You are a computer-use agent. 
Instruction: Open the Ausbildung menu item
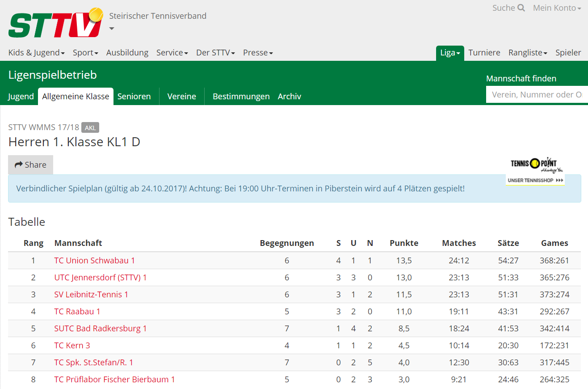point(127,53)
